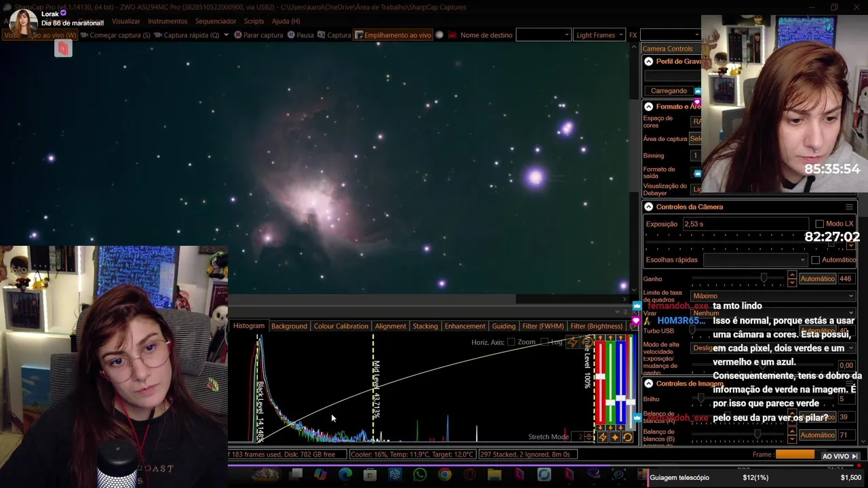Click Captura rápida in the toolbar
Image resolution: width=868 pixels, height=488 pixels.
click(x=186, y=35)
